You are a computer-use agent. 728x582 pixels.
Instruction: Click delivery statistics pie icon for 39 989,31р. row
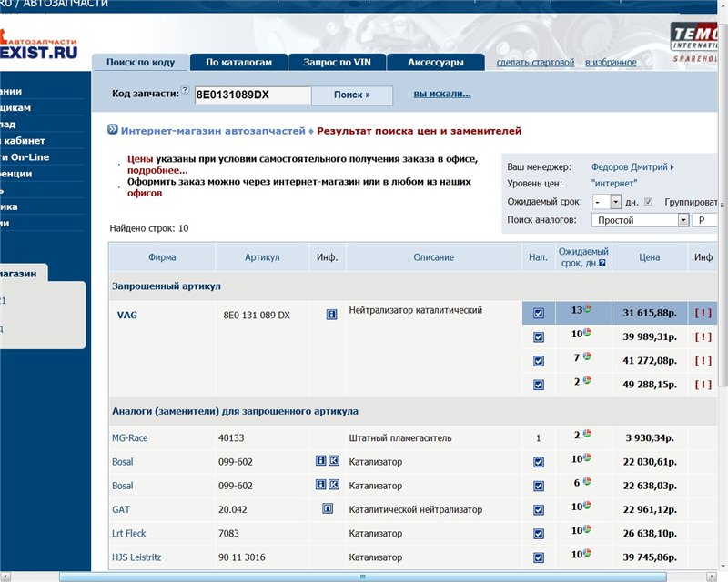tap(587, 332)
